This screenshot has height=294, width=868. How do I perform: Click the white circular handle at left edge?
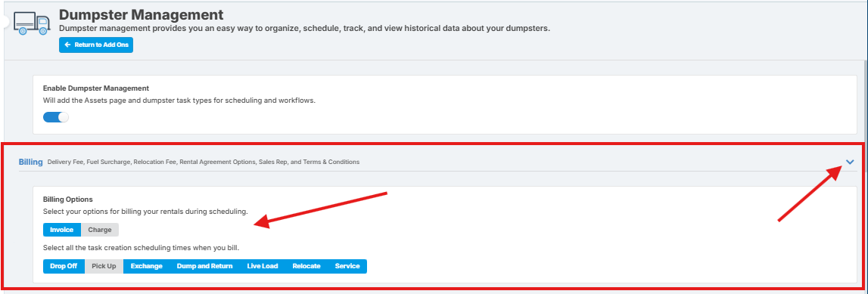(5, 22)
